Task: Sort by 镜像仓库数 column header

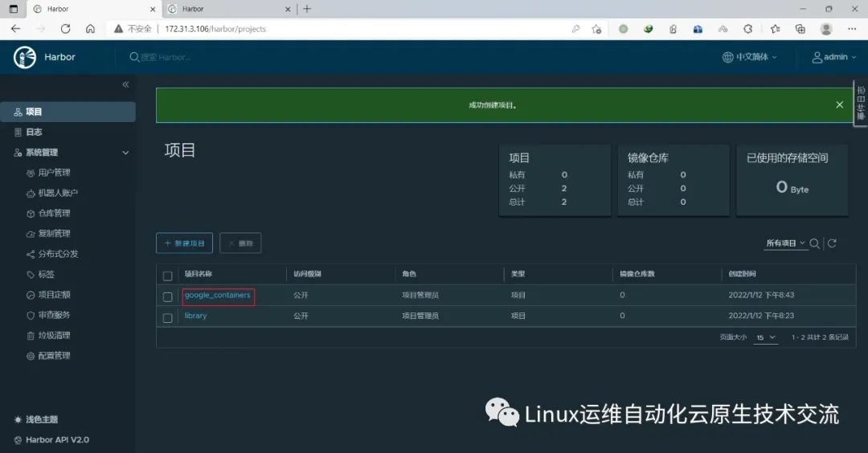Action: (x=637, y=274)
